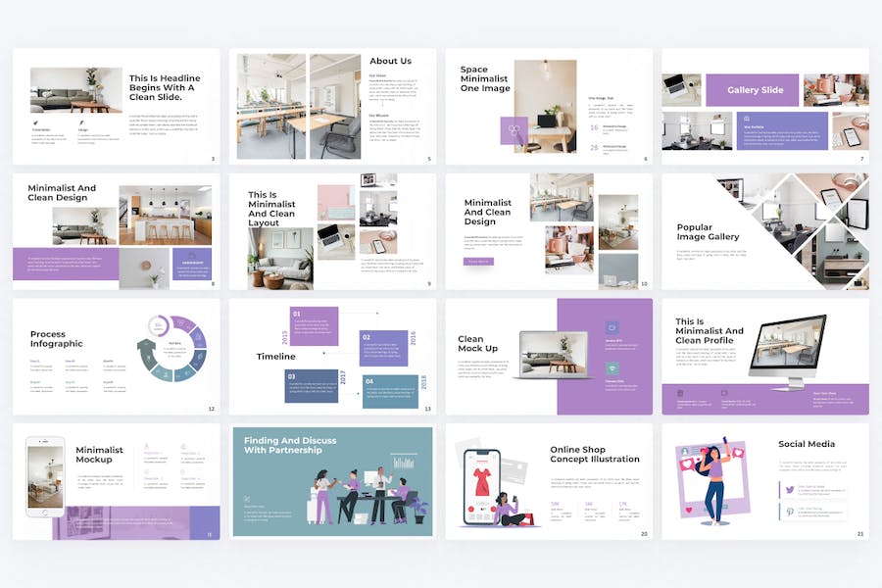Click the purple circles icon on Space Minimalist slide

point(514,130)
